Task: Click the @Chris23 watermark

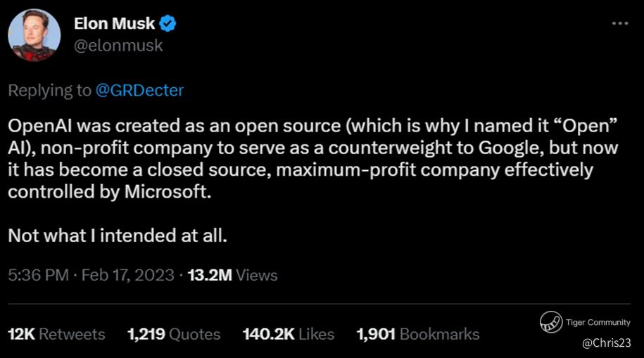Action: click(607, 343)
